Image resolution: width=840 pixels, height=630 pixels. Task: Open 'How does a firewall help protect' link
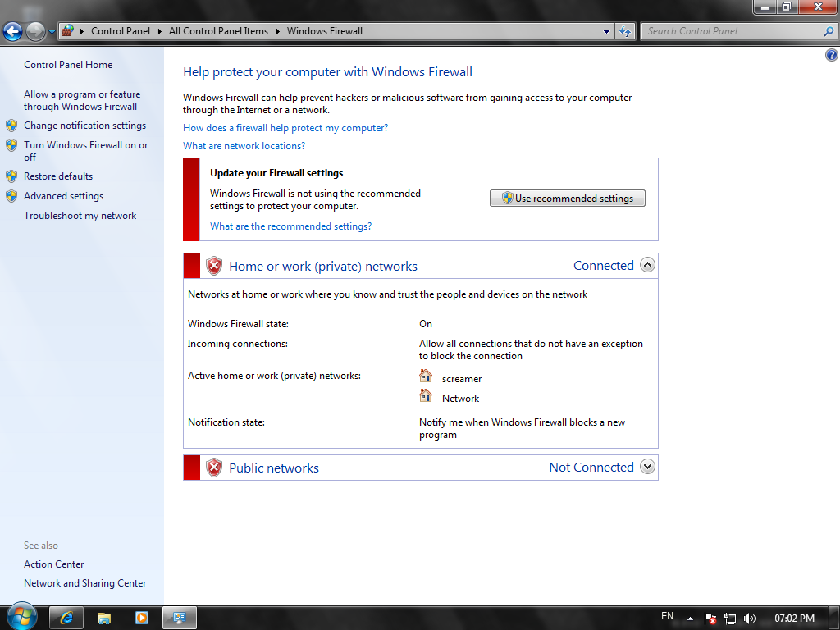[285, 128]
